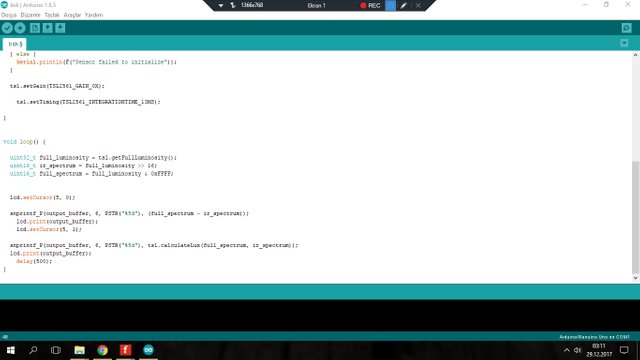Click the editor scroll up arrow
The width and height of the screenshot is (640, 360).
tap(636, 55)
